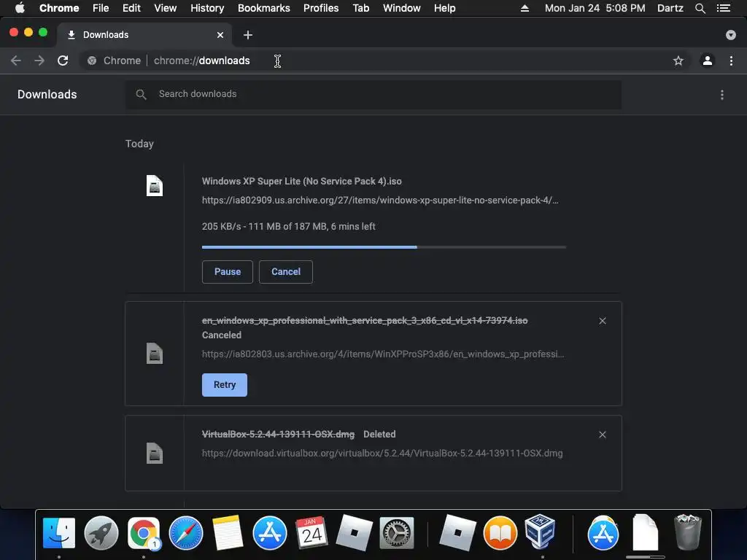Open Books from the Dock
The height and width of the screenshot is (560, 747).
coord(500,533)
